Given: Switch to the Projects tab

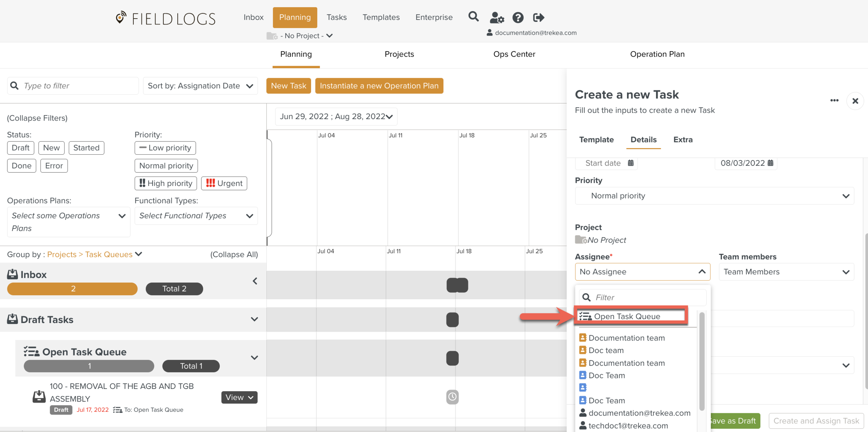Looking at the screenshot, I should point(399,54).
